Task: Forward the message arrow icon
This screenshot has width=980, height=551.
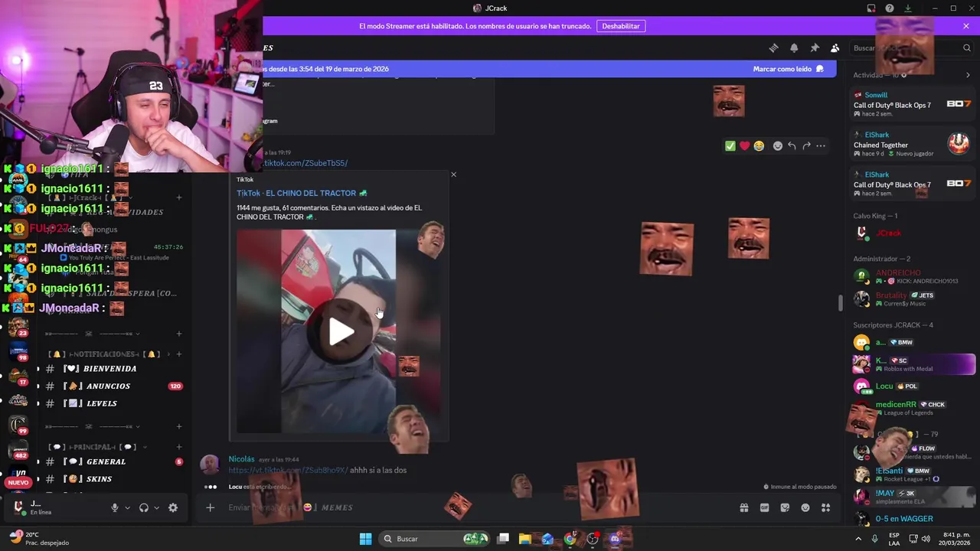Action: click(806, 145)
